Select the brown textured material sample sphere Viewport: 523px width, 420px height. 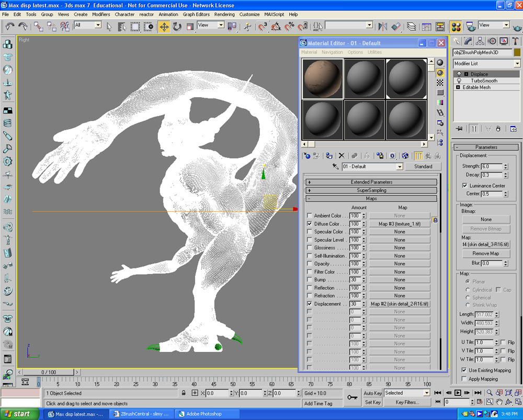323,79
